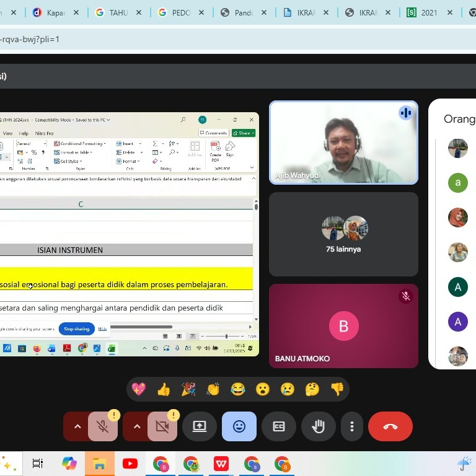Raise your hand in the meeting
Image resolution: width=476 pixels, height=476 pixels.
pyautogui.click(x=319, y=426)
